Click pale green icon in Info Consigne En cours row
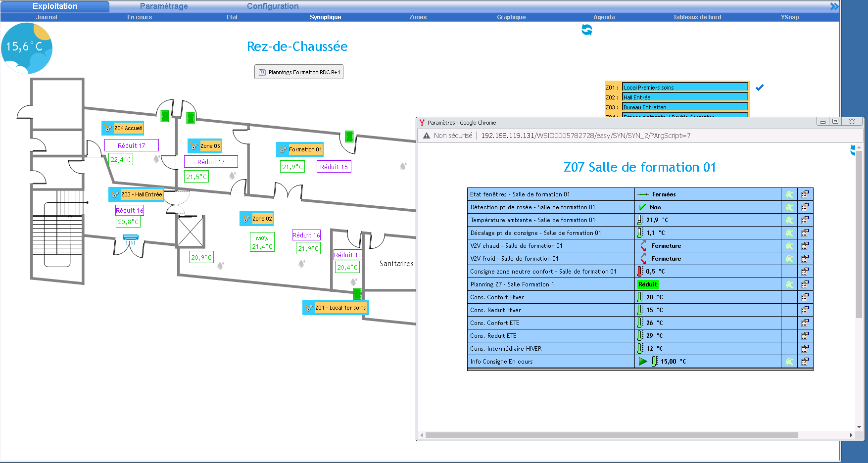This screenshot has width=868, height=463. pyautogui.click(x=789, y=362)
